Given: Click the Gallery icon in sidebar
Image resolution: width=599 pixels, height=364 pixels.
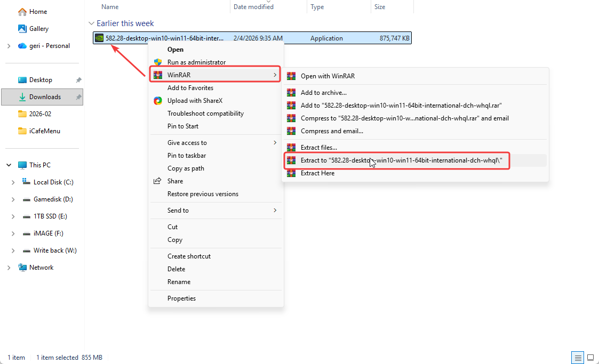Looking at the screenshot, I should pos(22,29).
